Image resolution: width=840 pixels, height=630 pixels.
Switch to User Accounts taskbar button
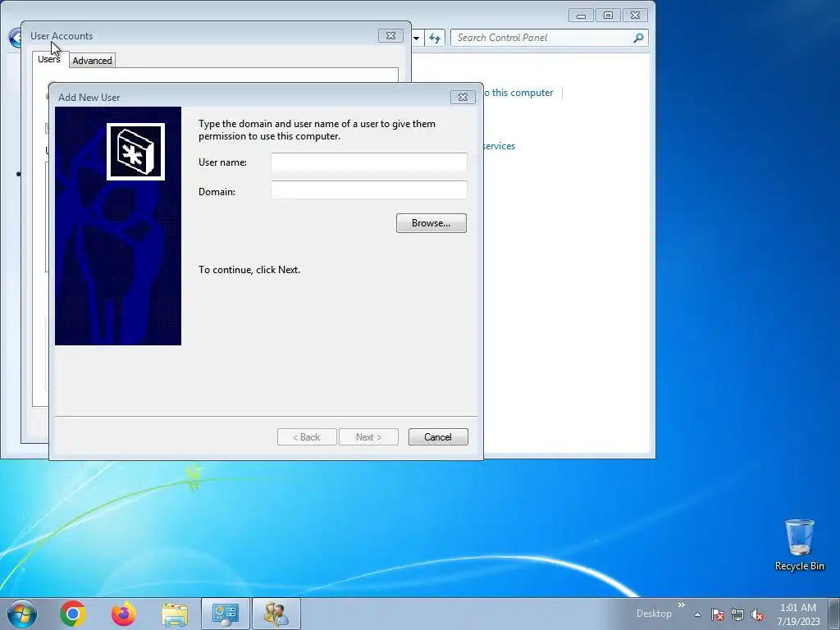[276, 614]
